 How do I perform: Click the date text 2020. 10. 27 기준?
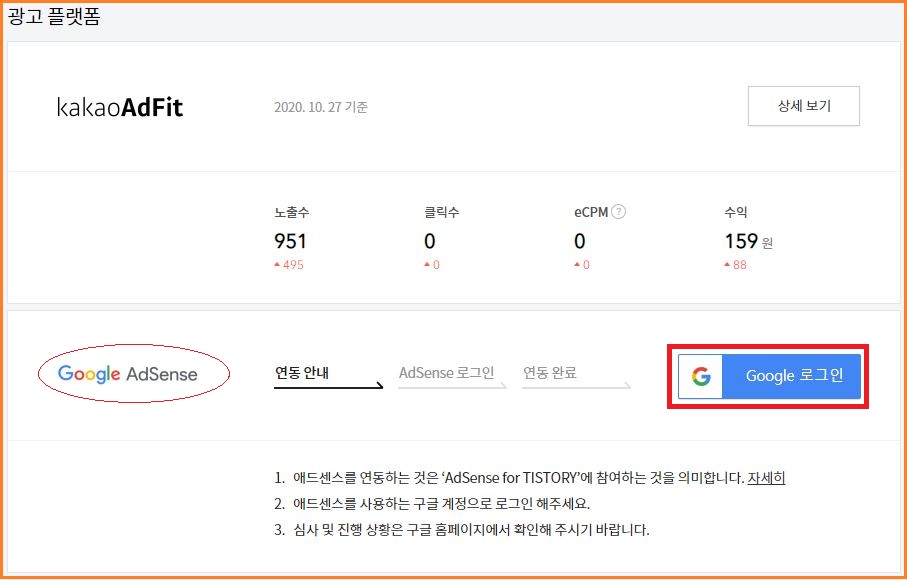pos(321,108)
